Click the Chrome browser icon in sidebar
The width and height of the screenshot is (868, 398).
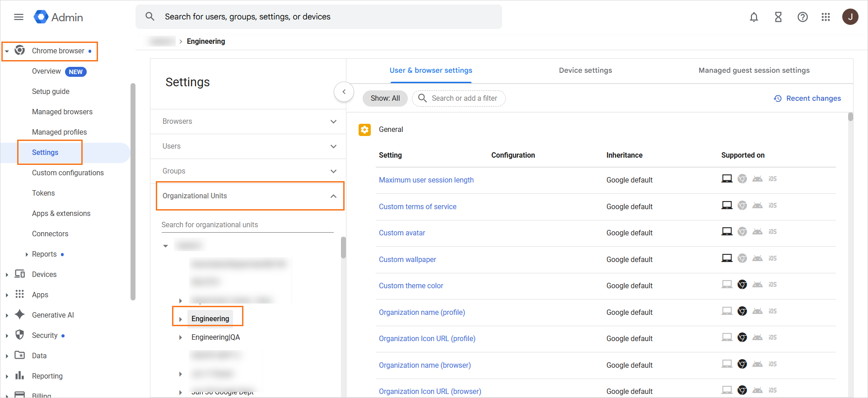[x=20, y=50]
